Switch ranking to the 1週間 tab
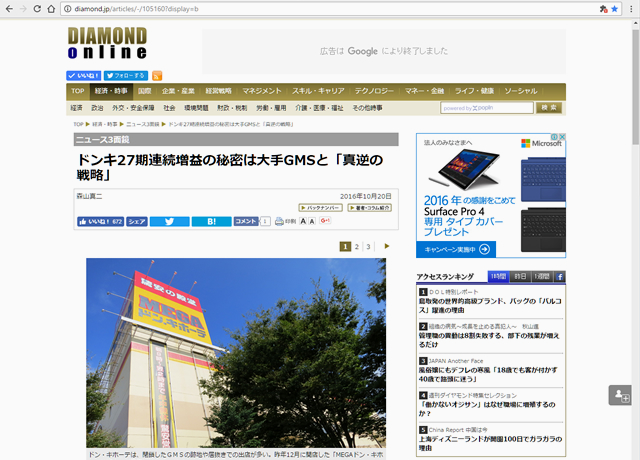 (x=541, y=276)
